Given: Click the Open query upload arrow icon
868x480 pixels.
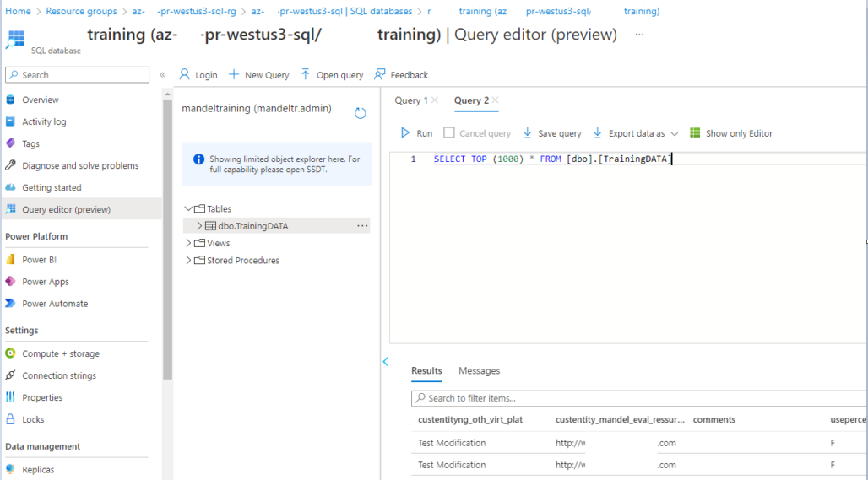Looking at the screenshot, I should pyautogui.click(x=305, y=74).
